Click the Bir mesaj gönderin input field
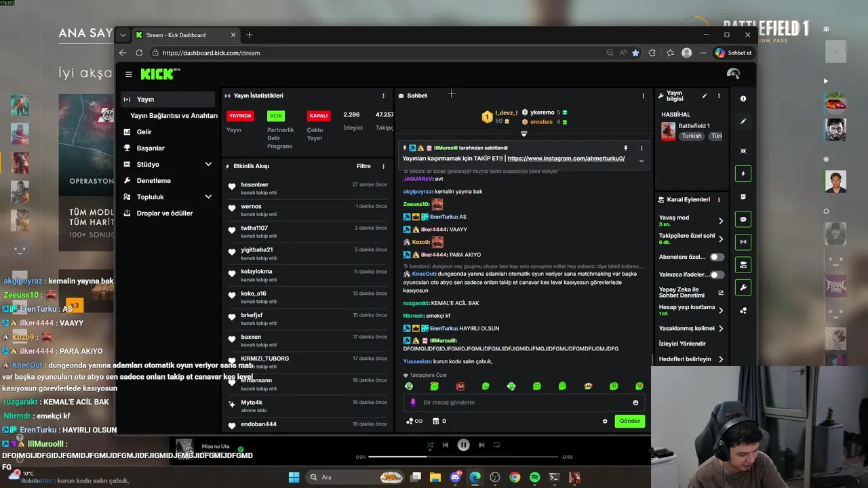The image size is (868, 488). [x=524, y=403]
